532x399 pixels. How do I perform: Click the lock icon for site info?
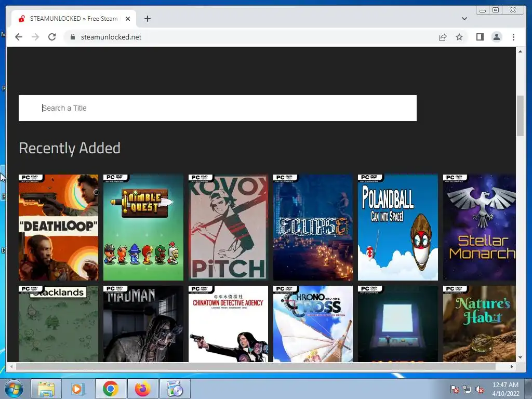point(72,37)
